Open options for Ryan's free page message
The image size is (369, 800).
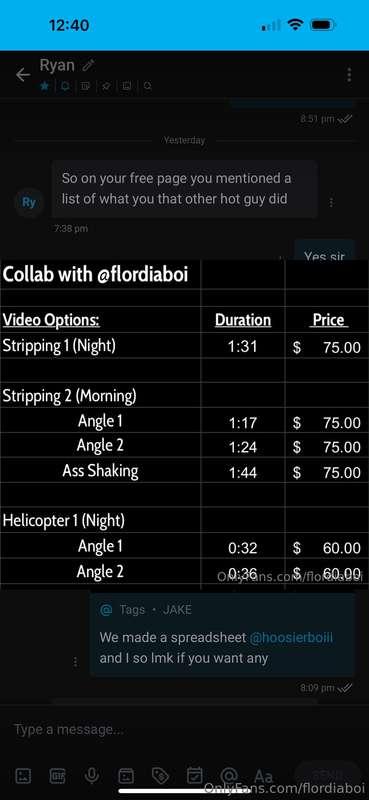pyautogui.click(x=331, y=203)
